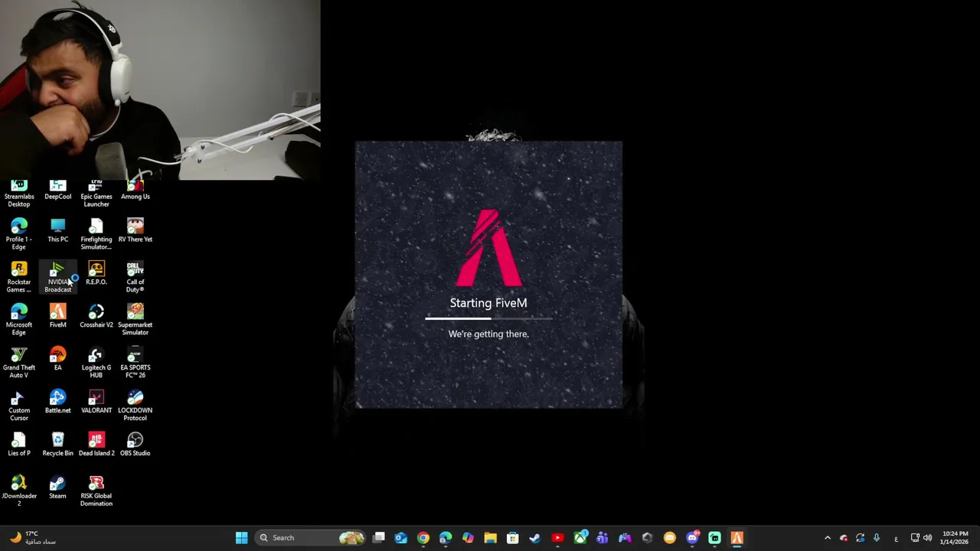Launch Epic Games Launcher shortcut
Screen dimensions: 980x551
point(96,194)
